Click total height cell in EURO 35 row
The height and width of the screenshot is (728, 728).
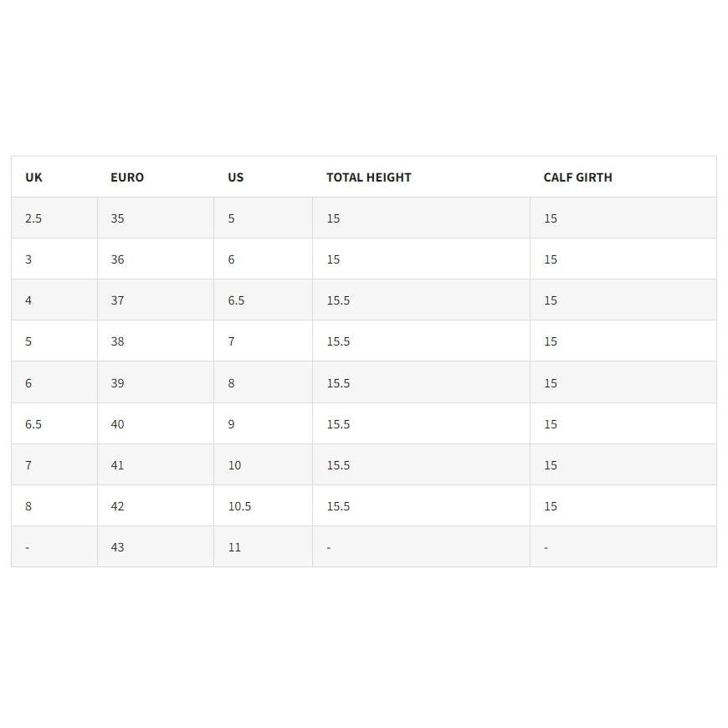(x=333, y=218)
